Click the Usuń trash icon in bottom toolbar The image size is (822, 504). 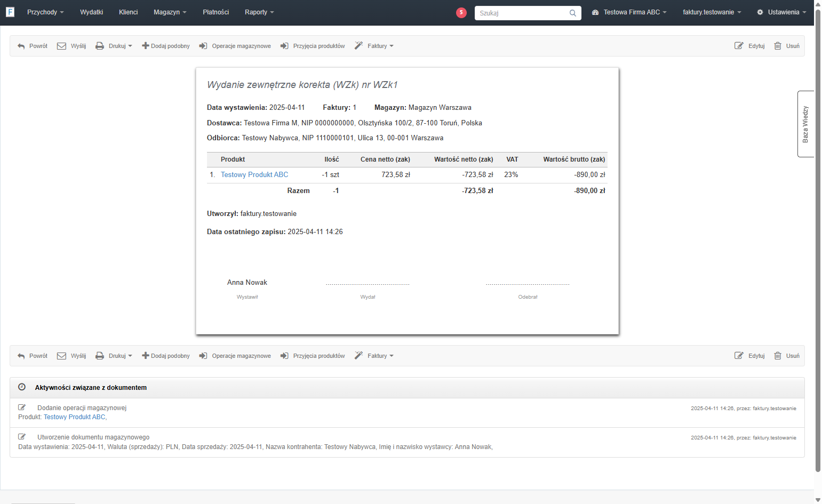778,356
